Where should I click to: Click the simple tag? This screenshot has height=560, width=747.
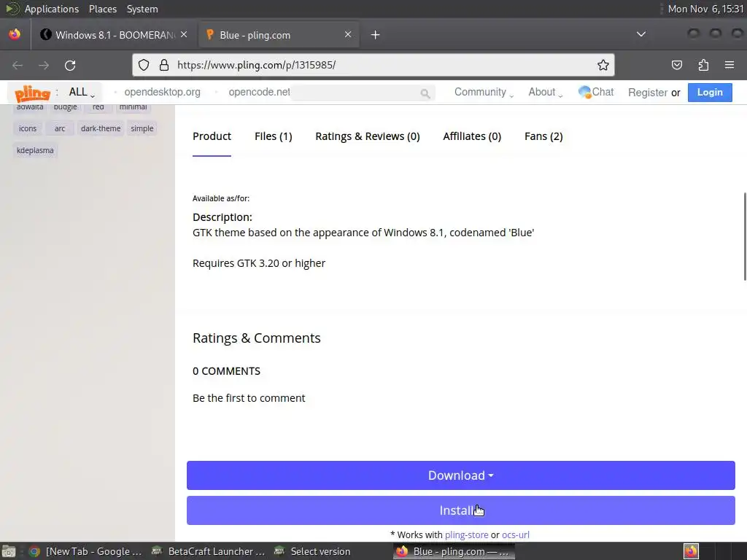[142, 128]
